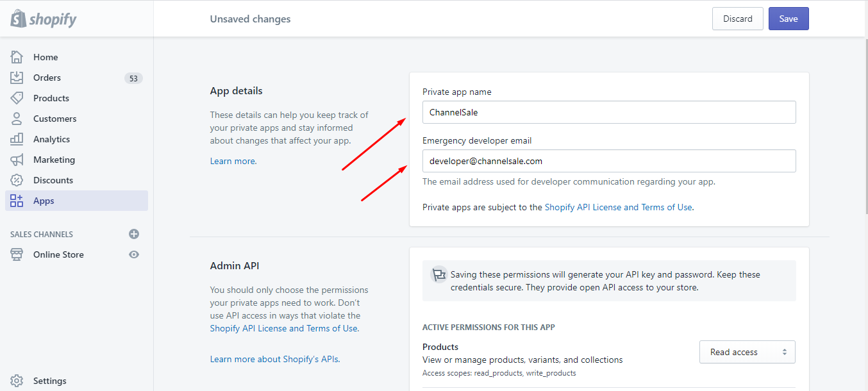Open the Products Read access dropdown

[x=747, y=352]
